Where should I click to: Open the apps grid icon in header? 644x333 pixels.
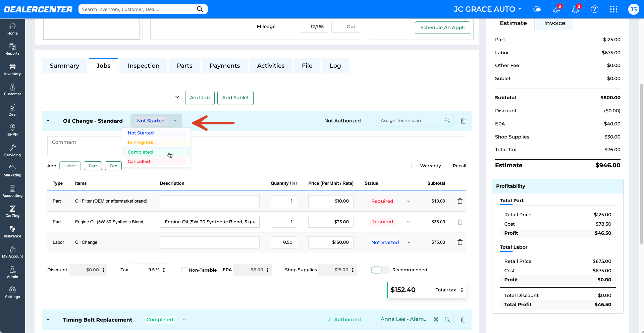tap(613, 9)
